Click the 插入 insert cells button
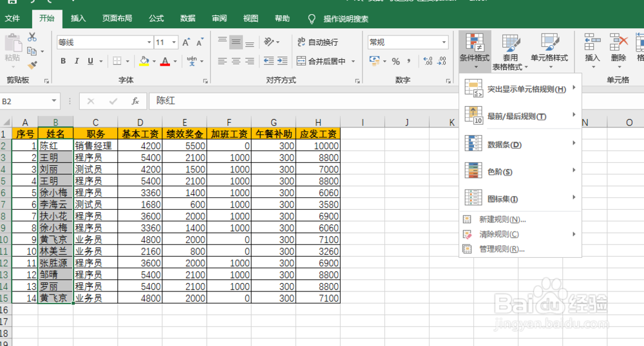Image resolution: width=644 pixels, height=346 pixels. pos(592,50)
